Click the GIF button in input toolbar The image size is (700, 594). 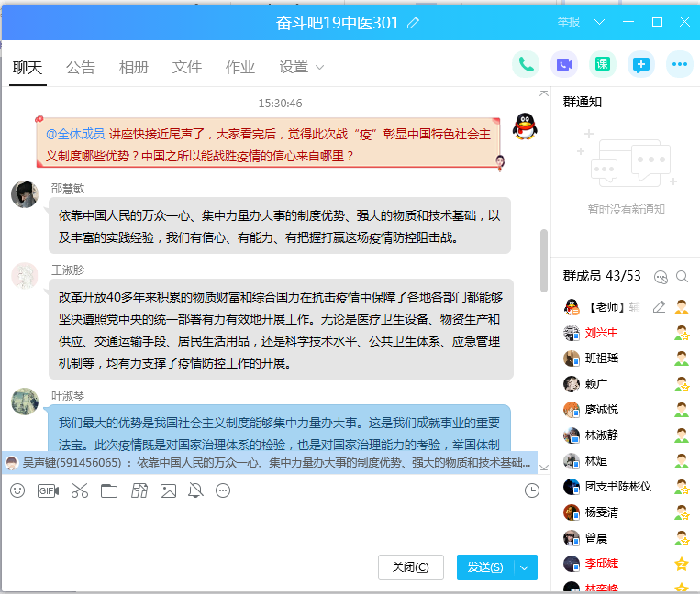48,490
